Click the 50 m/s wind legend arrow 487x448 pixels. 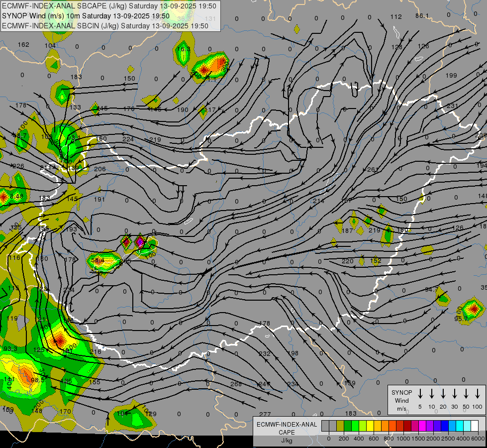coord(466,393)
